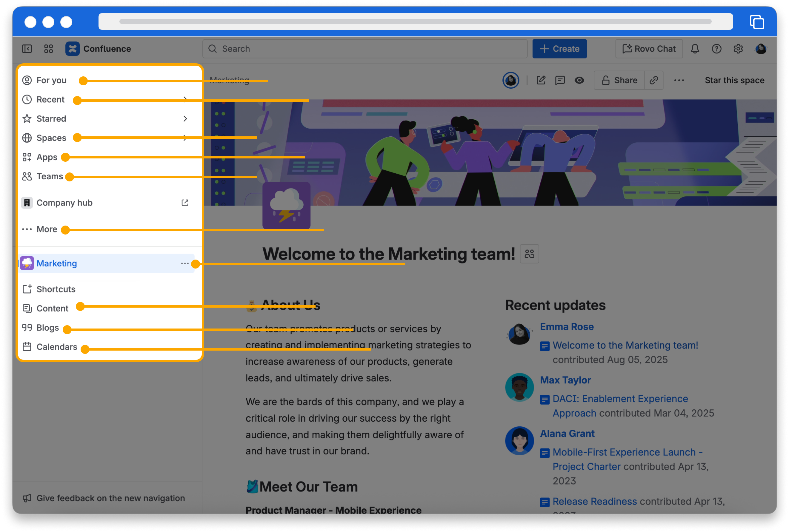Toggle watch page eye icon
This screenshot has height=532, width=789.
tap(579, 80)
